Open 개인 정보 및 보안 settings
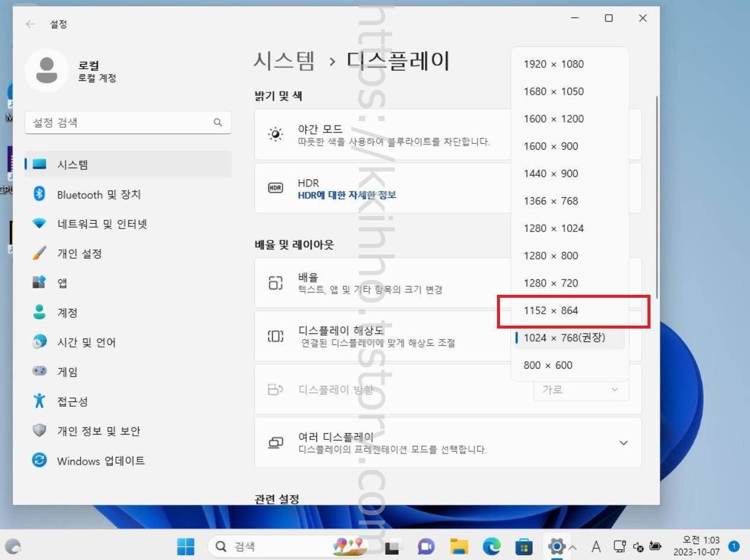750x560 pixels. (x=128, y=431)
